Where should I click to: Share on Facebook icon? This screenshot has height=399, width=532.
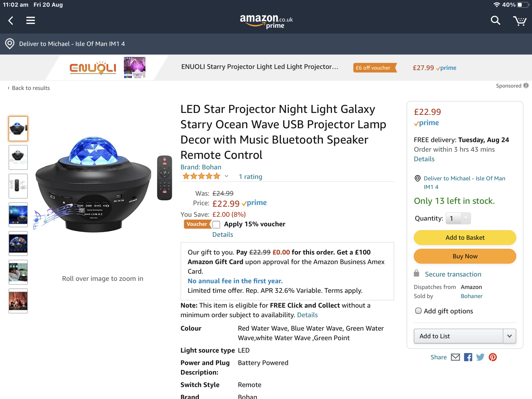pos(468,357)
